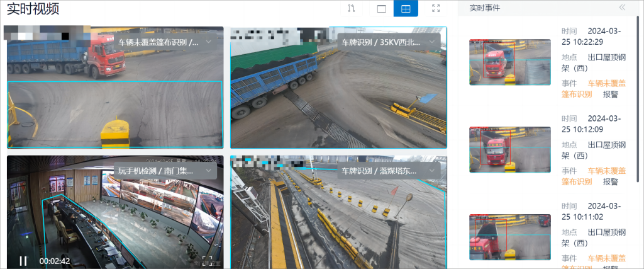Switch to single-window video layout
Viewport: 644px width, 269px height.
[x=381, y=8]
